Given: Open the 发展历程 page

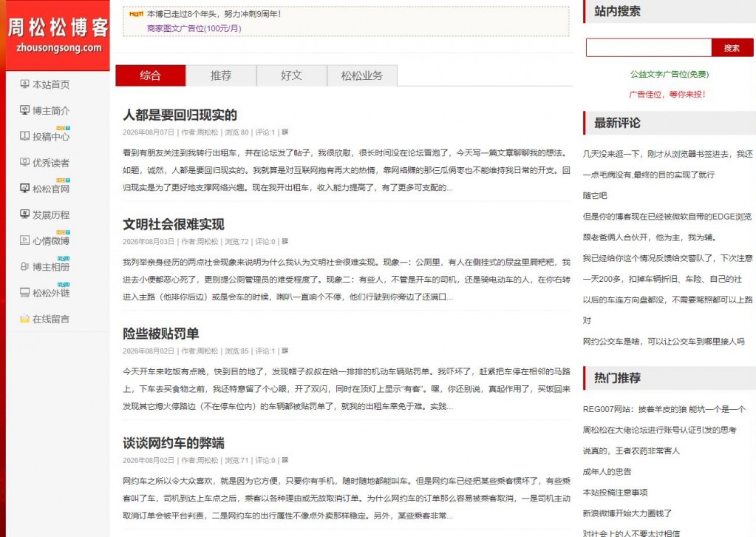Looking at the screenshot, I should click(x=51, y=215).
